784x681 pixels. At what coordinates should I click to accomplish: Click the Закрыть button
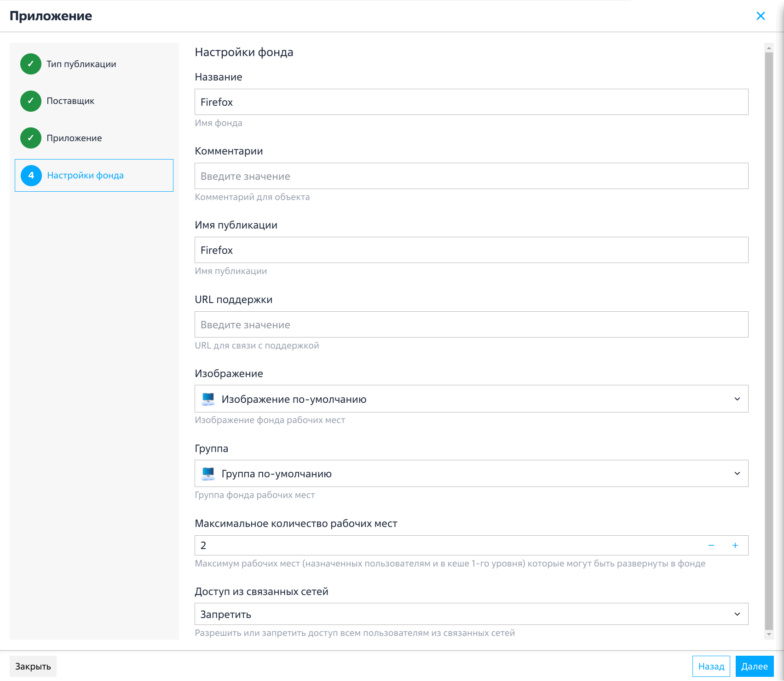pos(33,666)
